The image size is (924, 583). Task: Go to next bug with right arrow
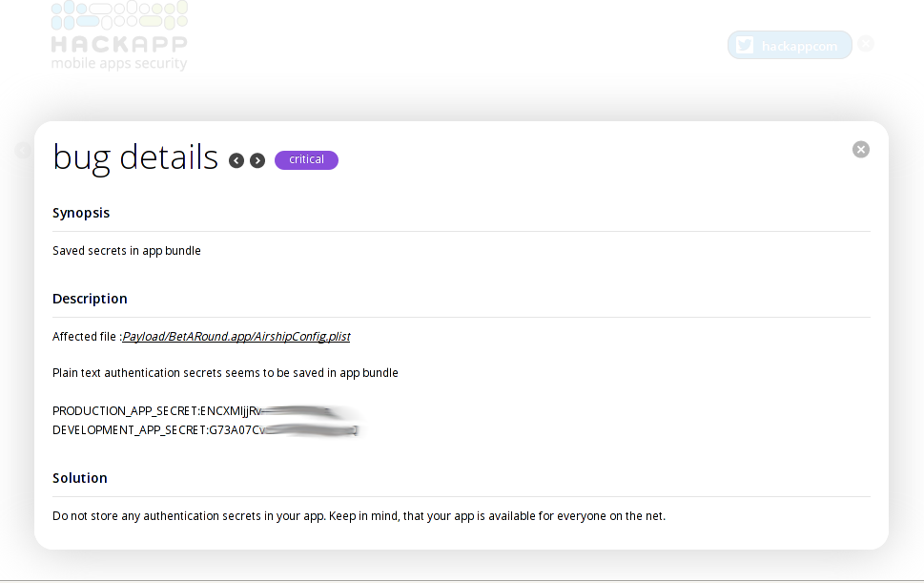point(257,160)
